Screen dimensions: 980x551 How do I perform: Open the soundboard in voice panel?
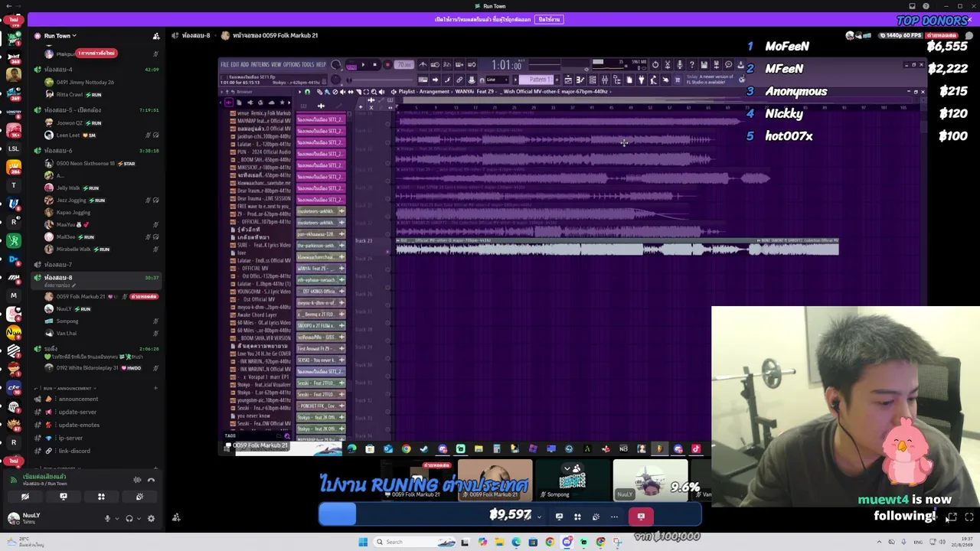coord(139,497)
